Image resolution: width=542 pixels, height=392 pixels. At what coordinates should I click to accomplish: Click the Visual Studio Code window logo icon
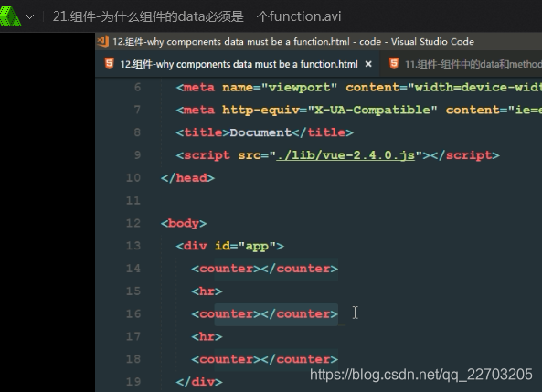click(103, 41)
